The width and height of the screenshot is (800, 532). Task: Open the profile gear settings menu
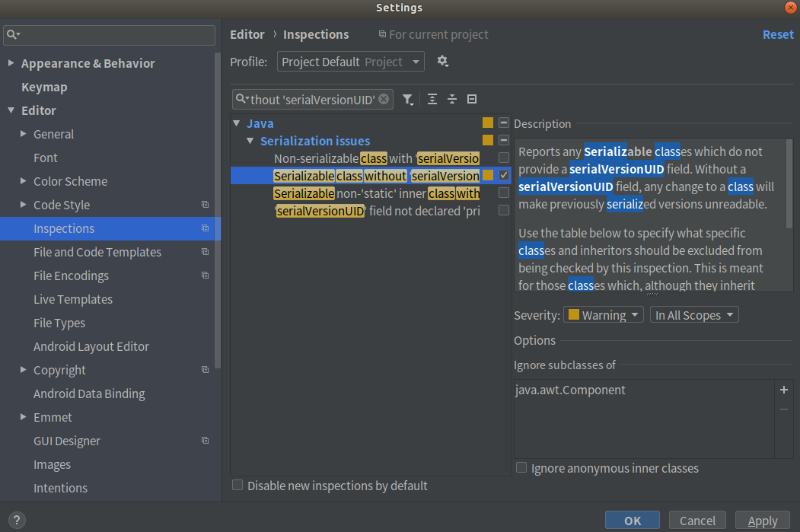[443, 62]
